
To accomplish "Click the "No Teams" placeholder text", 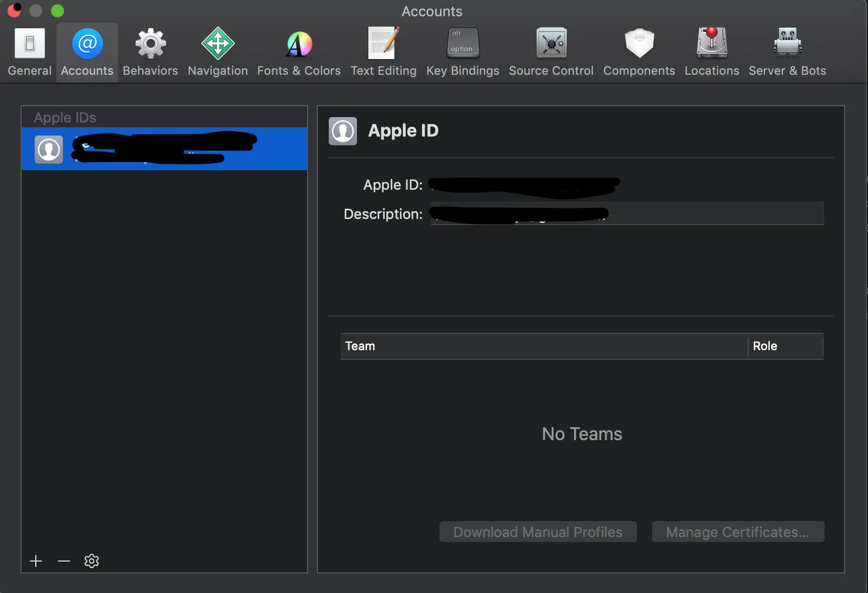I will pyautogui.click(x=582, y=434).
